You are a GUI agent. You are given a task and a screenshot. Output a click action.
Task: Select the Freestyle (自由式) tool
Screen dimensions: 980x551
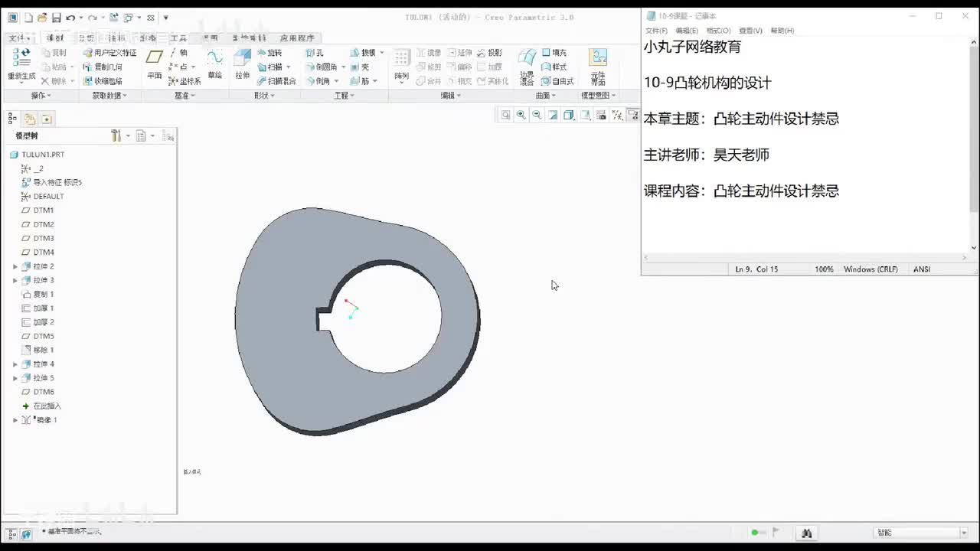point(557,81)
